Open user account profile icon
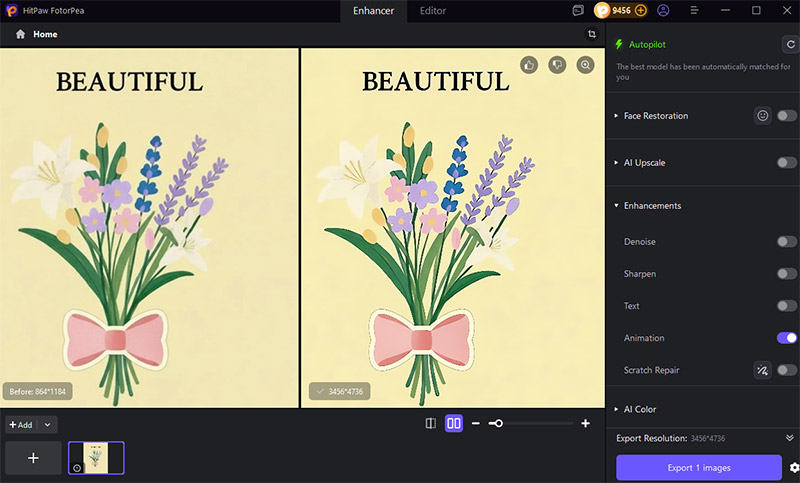Image resolution: width=800 pixels, height=483 pixels. point(663,10)
